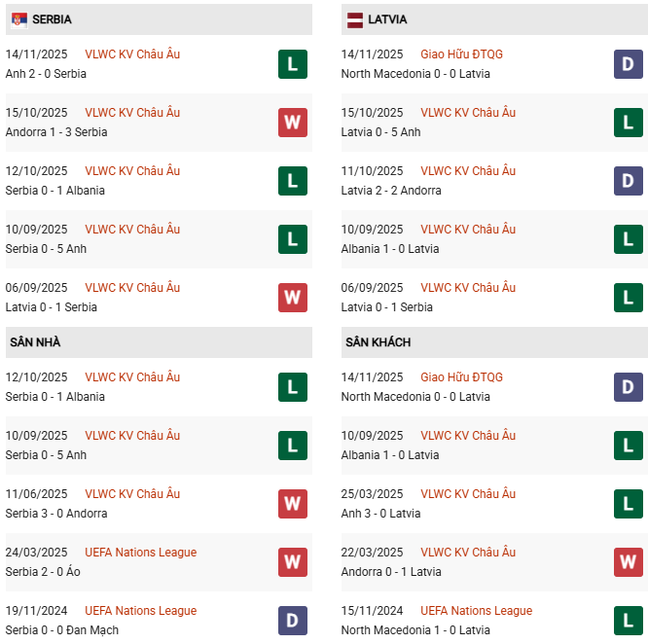648x644 pixels.
Task: Select the SÂN KHÁCH section header
Action: point(378,342)
